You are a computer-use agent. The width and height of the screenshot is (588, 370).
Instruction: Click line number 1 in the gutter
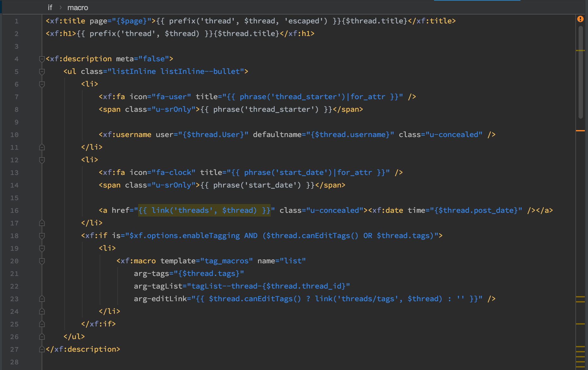pyautogui.click(x=16, y=21)
